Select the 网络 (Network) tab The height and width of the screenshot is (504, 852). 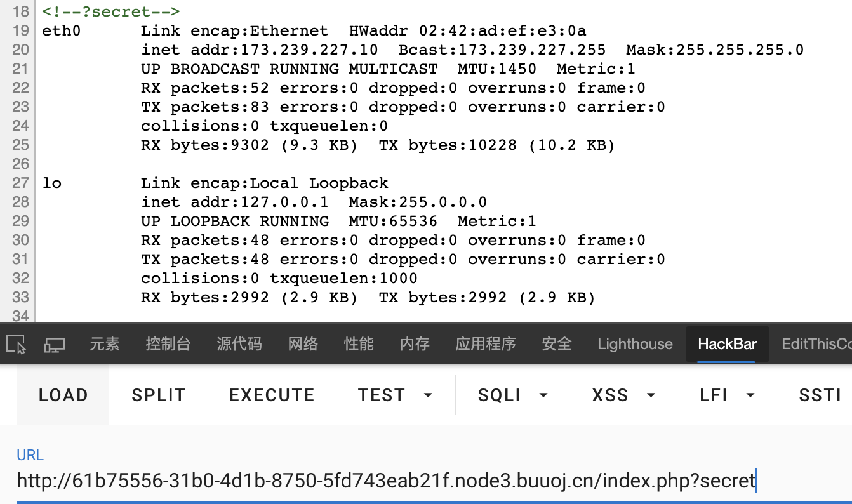[303, 344]
